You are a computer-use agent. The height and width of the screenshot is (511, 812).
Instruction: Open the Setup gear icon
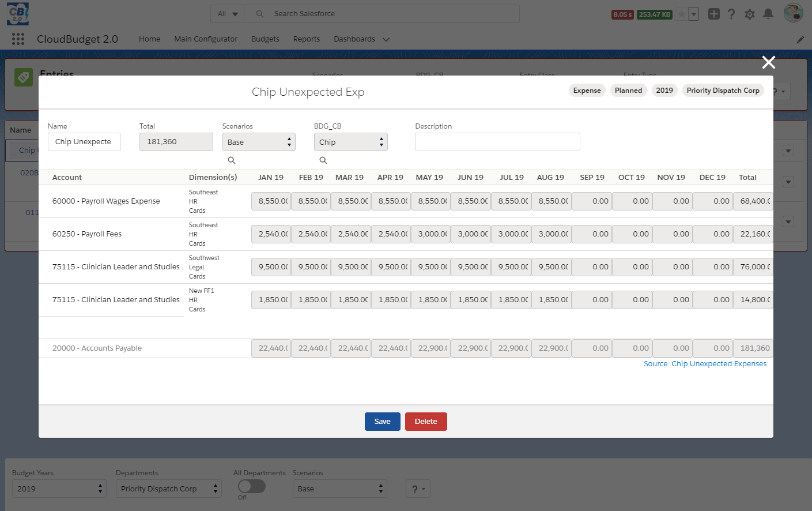(x=750, y=14)
